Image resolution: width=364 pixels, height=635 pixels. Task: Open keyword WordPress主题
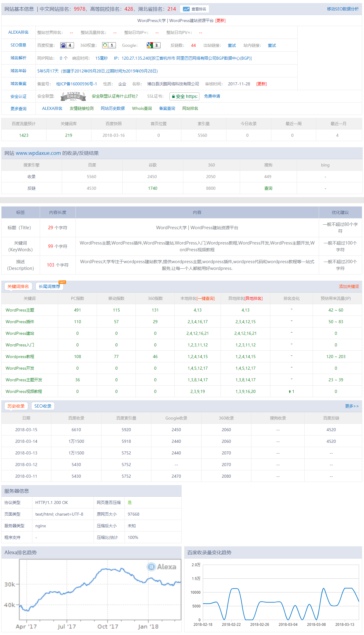pyautogui.click(x=20, y=310)
